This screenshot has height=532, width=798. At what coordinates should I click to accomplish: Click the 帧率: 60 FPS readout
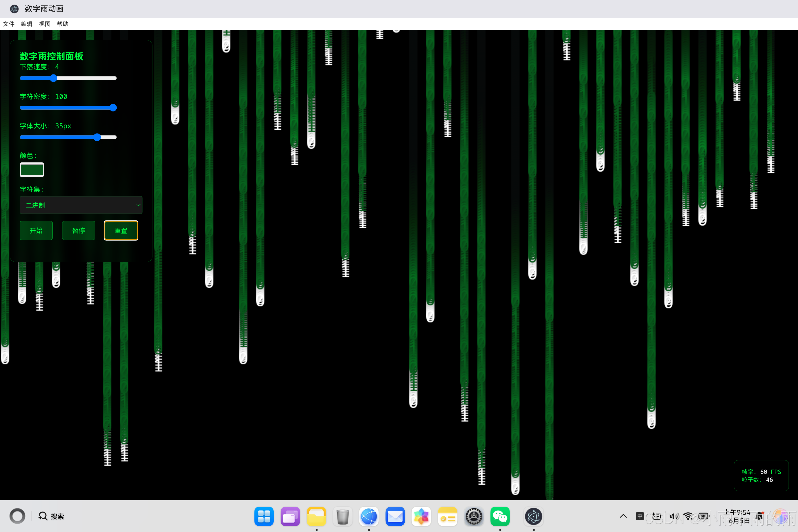[761, 472]
